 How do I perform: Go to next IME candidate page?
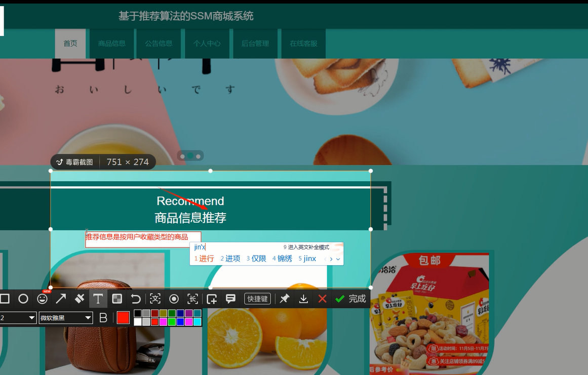331,259
